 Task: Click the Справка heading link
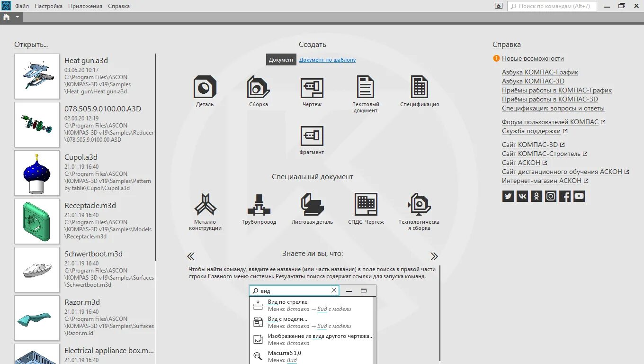pos(507,45)
